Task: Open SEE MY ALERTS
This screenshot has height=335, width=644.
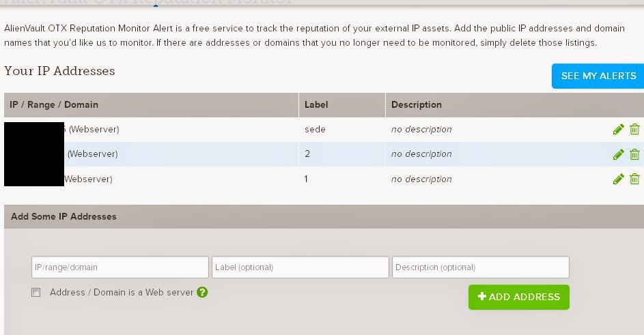Action: (x=598, y=76)
